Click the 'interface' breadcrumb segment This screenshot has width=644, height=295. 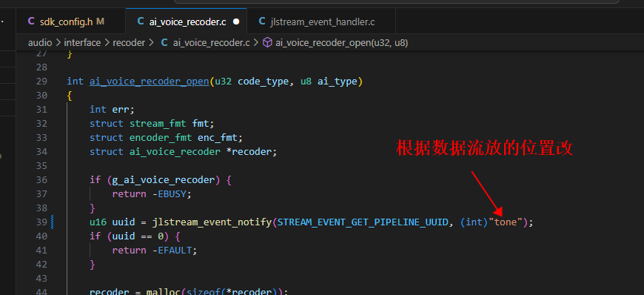[82, 42]
